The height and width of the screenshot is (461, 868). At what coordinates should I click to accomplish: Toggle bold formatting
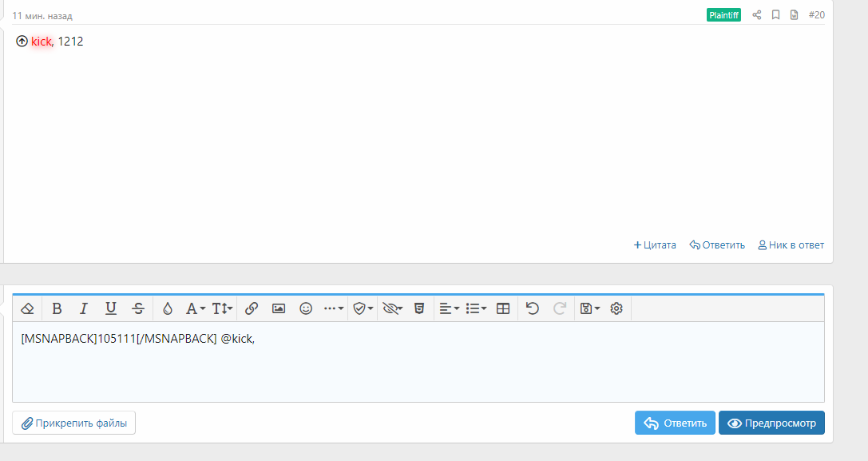(57, 308)
